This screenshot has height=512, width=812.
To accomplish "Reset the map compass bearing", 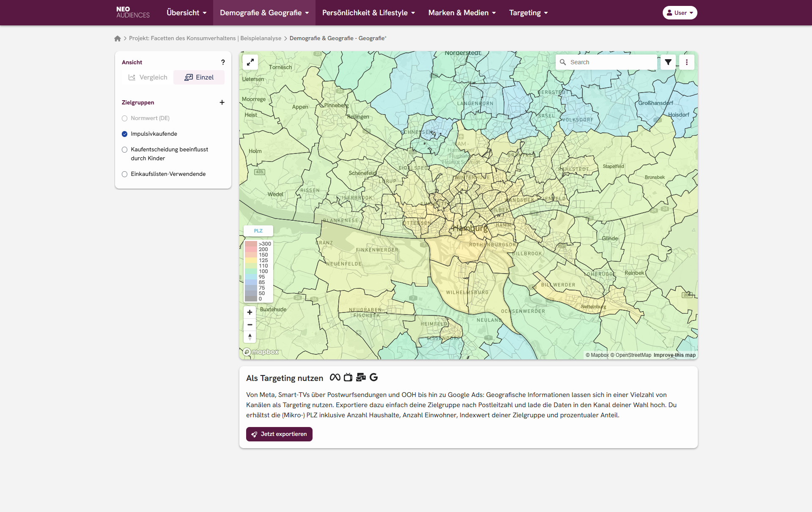I will tap(250, 337).
